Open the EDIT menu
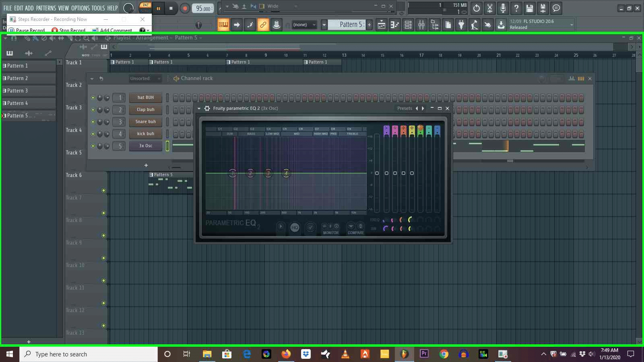The image size is (644, 362). [19, 8]
